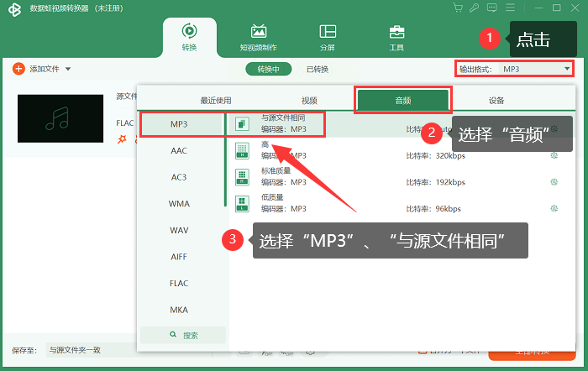Open the 工具 tab
The image size is (588, 371).
click(396, 38)
